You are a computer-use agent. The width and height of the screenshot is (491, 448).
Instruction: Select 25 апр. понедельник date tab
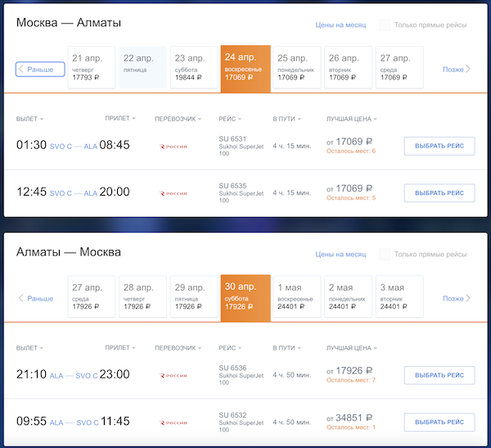[x=297, y=67]
